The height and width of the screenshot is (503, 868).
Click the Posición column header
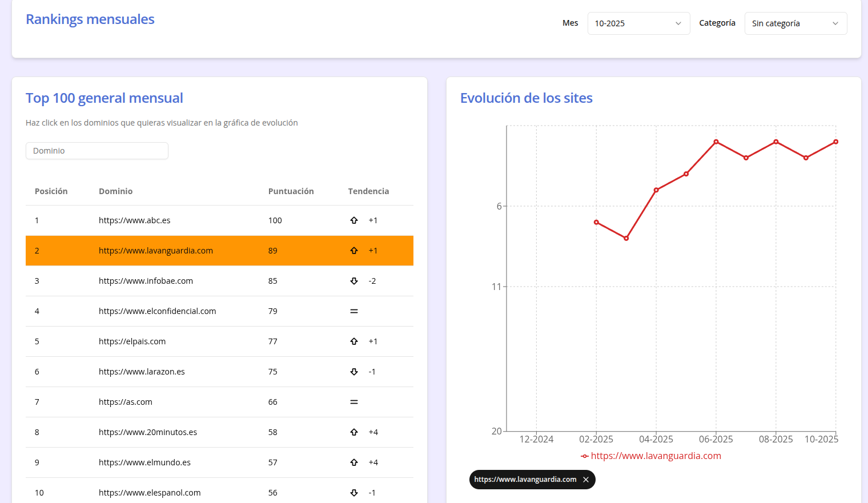[x=51, y=191]
